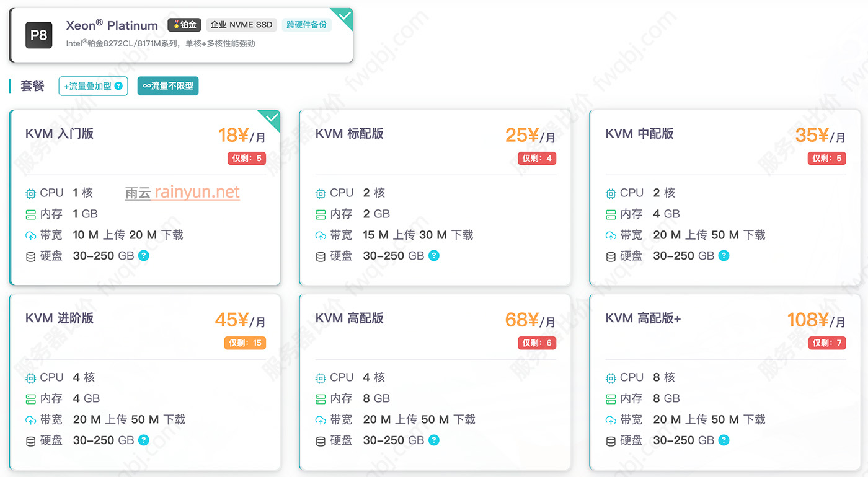The height and width of the screenshot is (477, 868).
Task: Choose the KVM 进阶版 45¥ plan
Action: click(145, 382)
